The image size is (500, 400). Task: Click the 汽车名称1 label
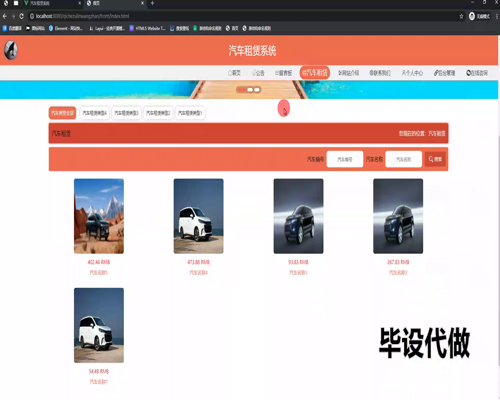click(x=99, y=382)
